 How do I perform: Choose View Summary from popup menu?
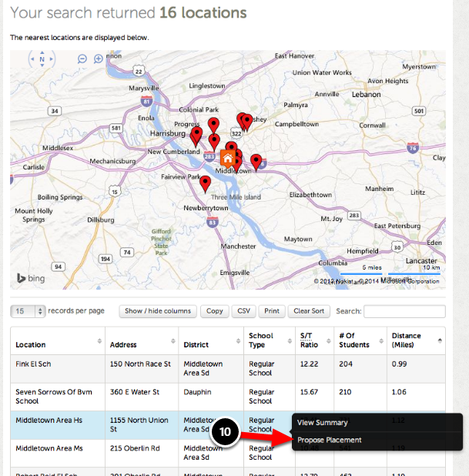point(322,423)
